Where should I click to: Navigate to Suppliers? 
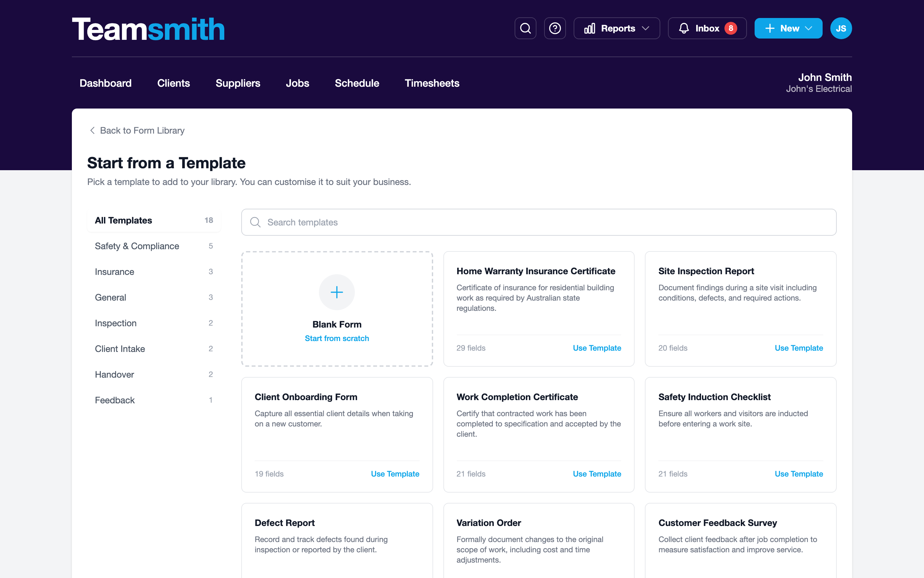238,83
